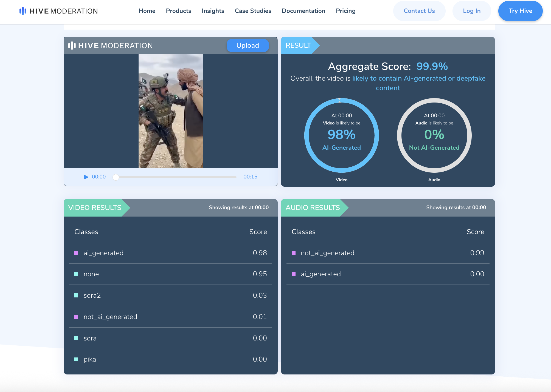Open the Documentation page
The width and height of the screenshot is (551, 392).
click(x=303, y=11)
